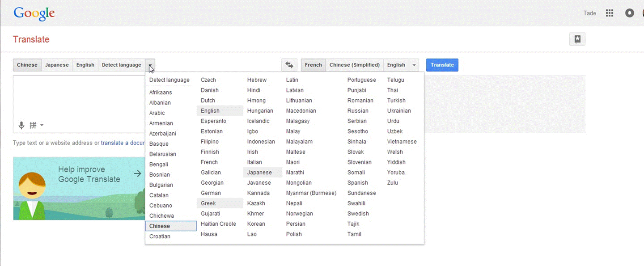
Task: Choose English in the language list
Action: tap(220, 111)
